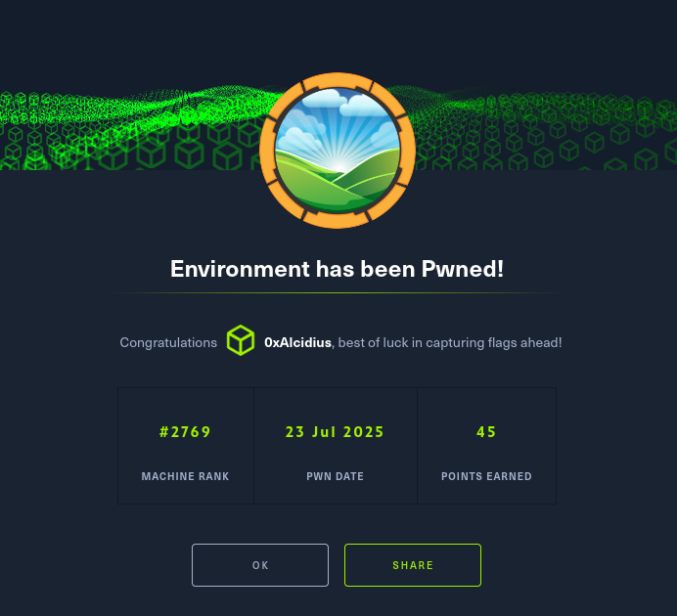This screenshot has width=677, height=616.
Task: Click the Machine Rank stats cell
Action: coord(186,446)
